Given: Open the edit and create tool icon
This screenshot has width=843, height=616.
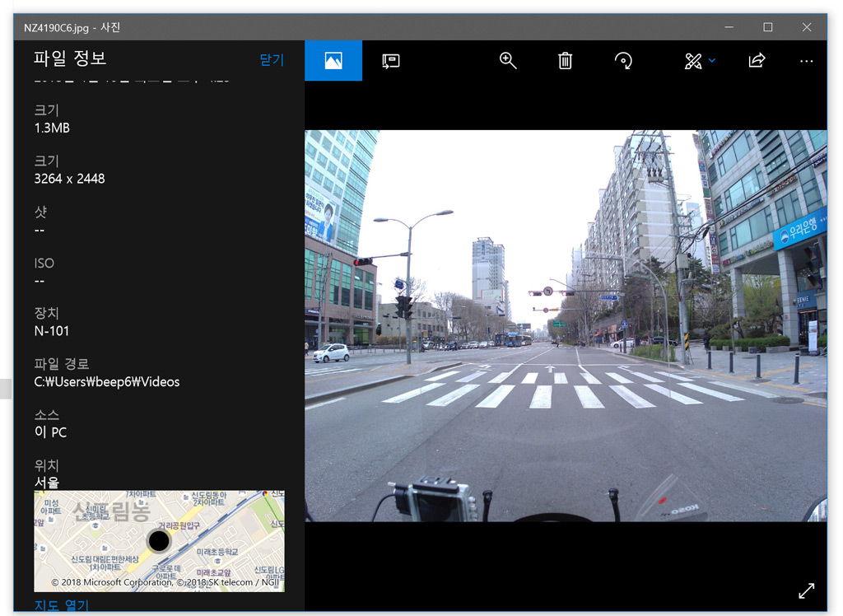Looking at the screenshot, I should [x=693, y=61].
